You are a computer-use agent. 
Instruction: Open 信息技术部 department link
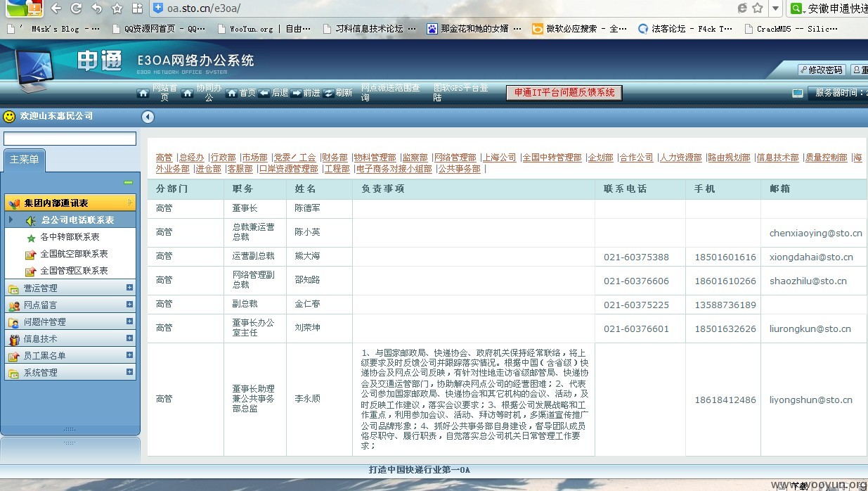click(x=778, y=158)
